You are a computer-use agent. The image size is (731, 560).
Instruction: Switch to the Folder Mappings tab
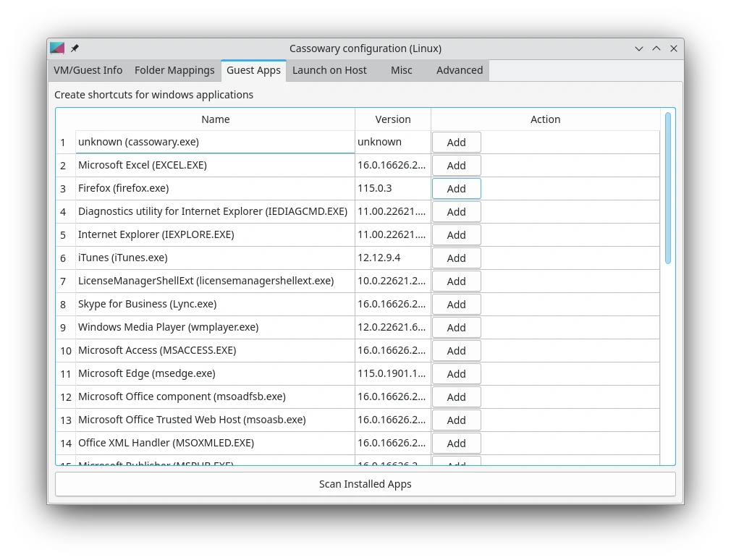[174, 70]
